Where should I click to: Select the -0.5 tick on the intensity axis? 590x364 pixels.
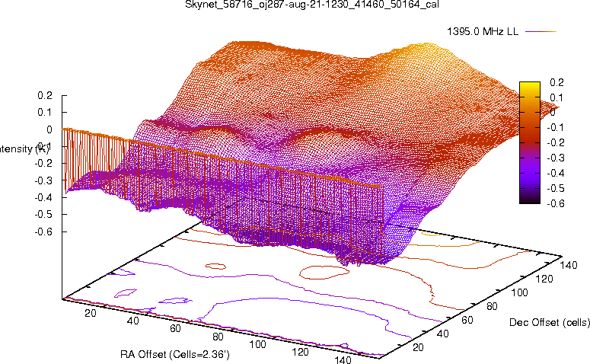tap(43, 214)
